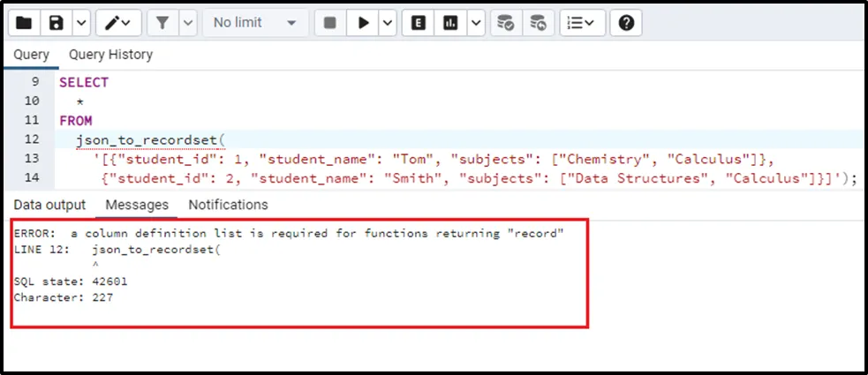Switch to the Data output tab
The height and width of the screenshot is (375, 868).
point(49,205)
